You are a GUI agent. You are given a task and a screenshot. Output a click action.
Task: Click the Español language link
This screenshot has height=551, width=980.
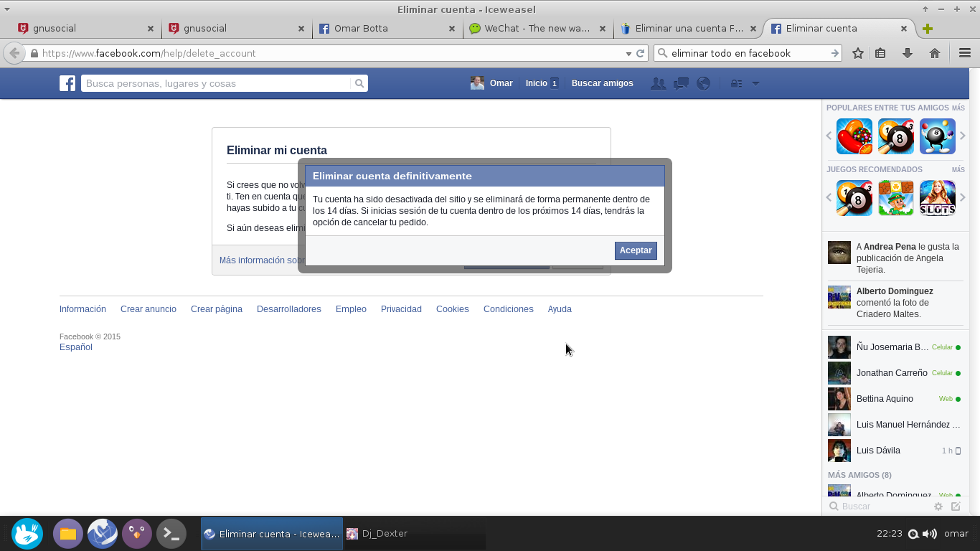click(76, 347)
